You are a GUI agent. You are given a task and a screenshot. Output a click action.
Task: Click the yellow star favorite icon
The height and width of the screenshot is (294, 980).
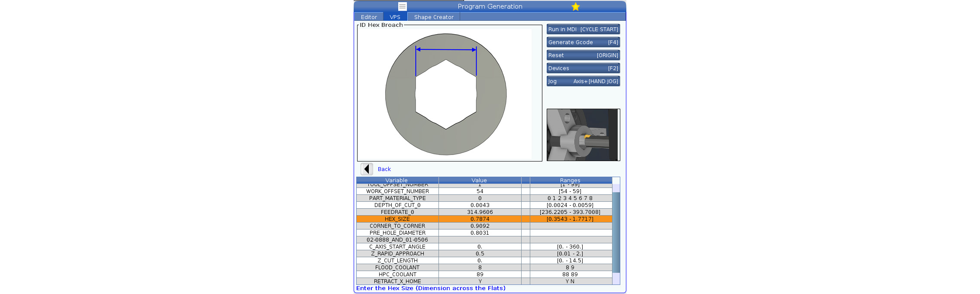point(575,6)
